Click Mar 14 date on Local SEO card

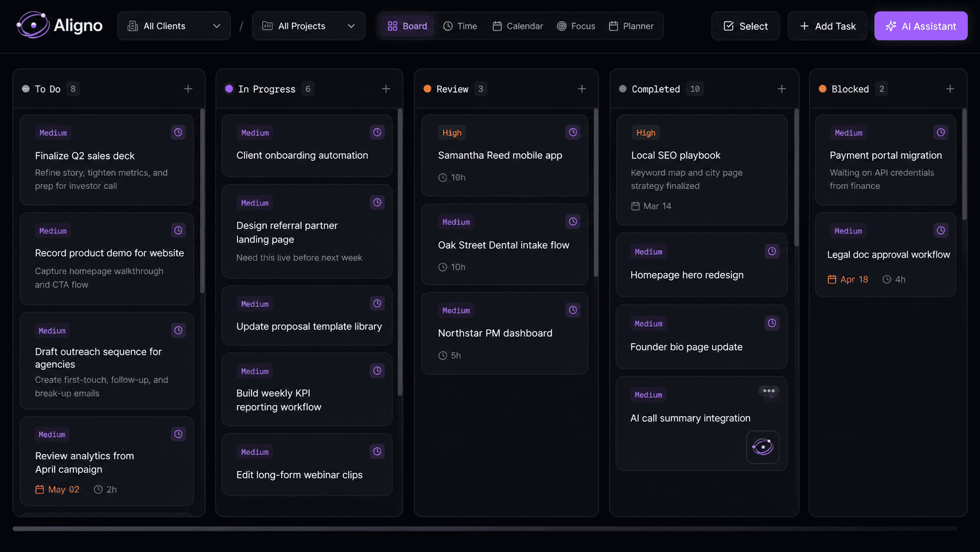click(651, 206)
